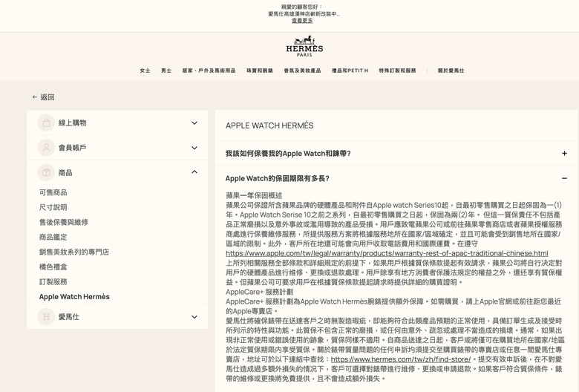Viewport: 579px width, 392px height.
Task: Click the 商品 section label
Action: (x=65, y=172)
